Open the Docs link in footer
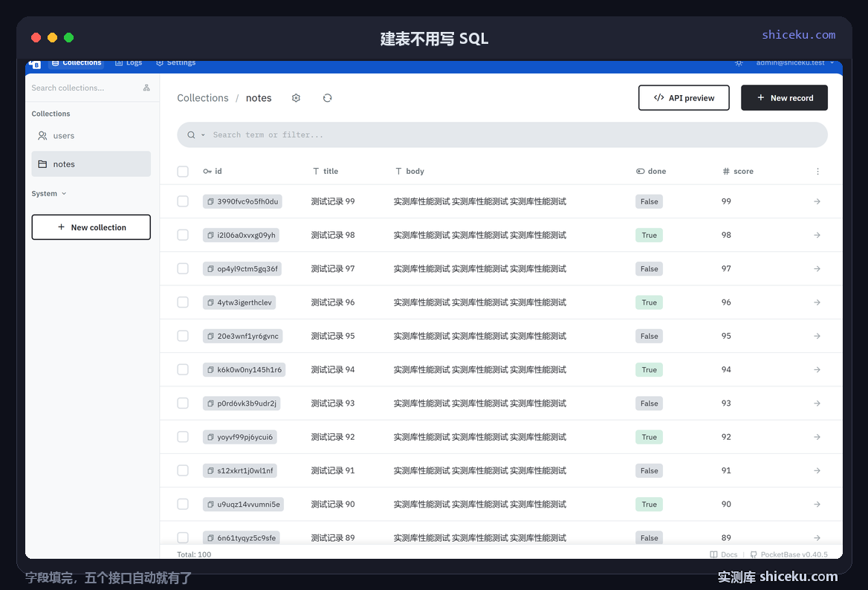 (x=724, y=554)
